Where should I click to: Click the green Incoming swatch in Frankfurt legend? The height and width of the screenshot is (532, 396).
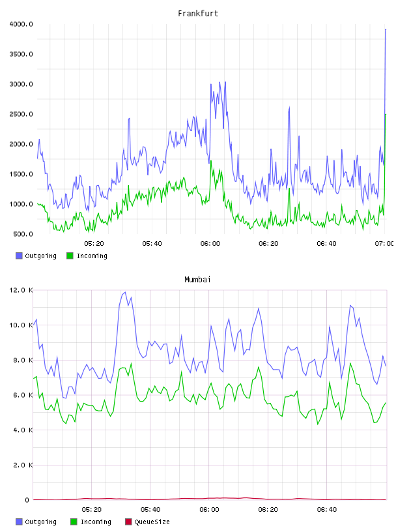click(x=70, y=256)
